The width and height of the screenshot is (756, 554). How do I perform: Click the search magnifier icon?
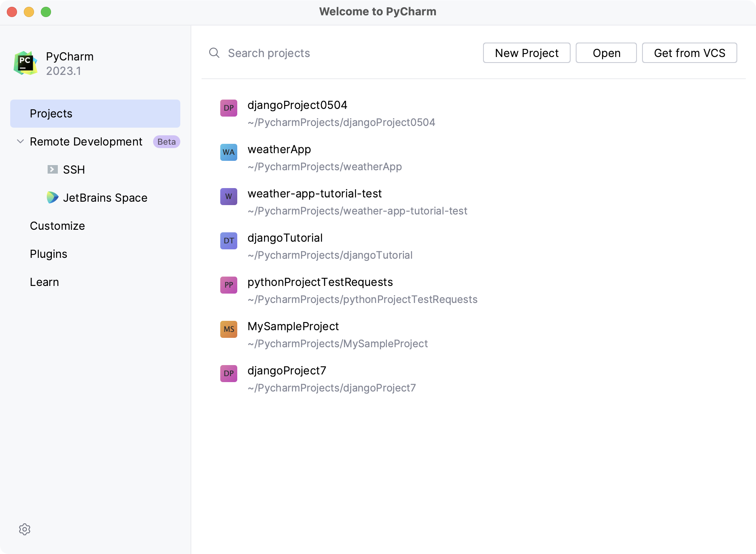214,53
